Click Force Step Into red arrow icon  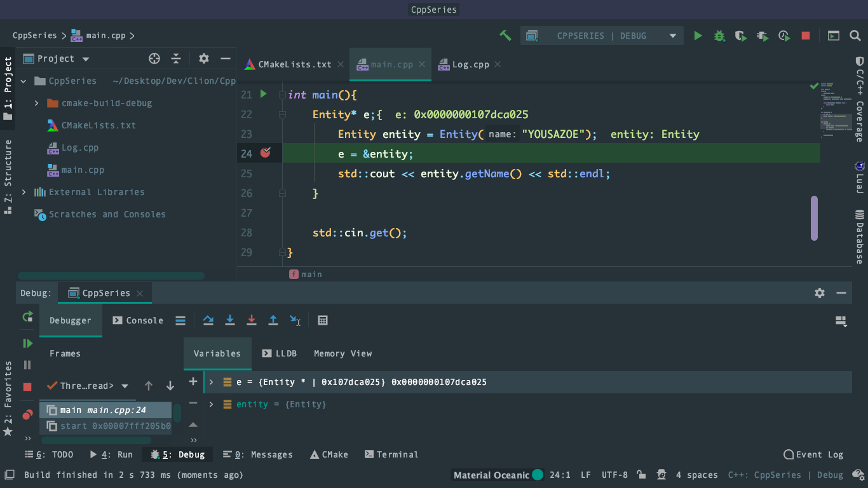point(252,320)
